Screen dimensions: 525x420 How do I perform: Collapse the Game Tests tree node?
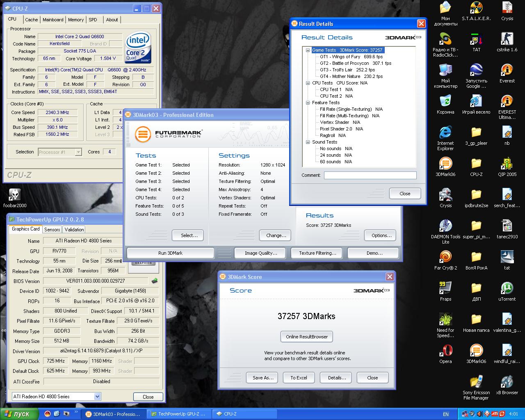coord(308,50)
